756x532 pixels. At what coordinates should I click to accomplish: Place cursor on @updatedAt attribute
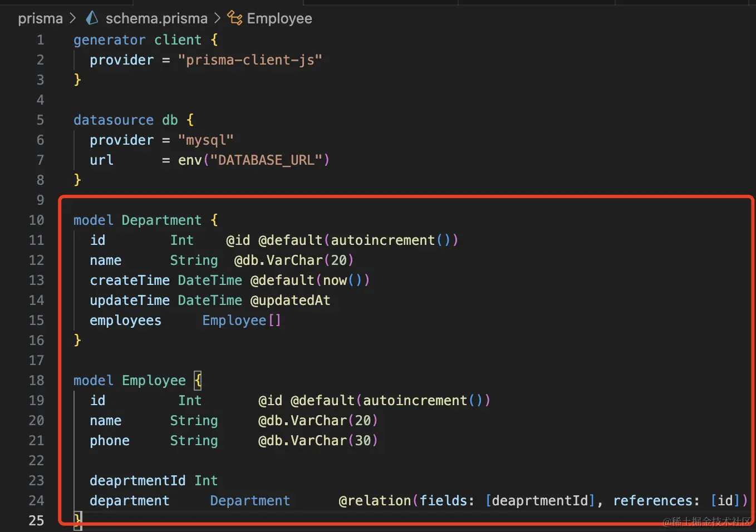(x=290, y=301)
